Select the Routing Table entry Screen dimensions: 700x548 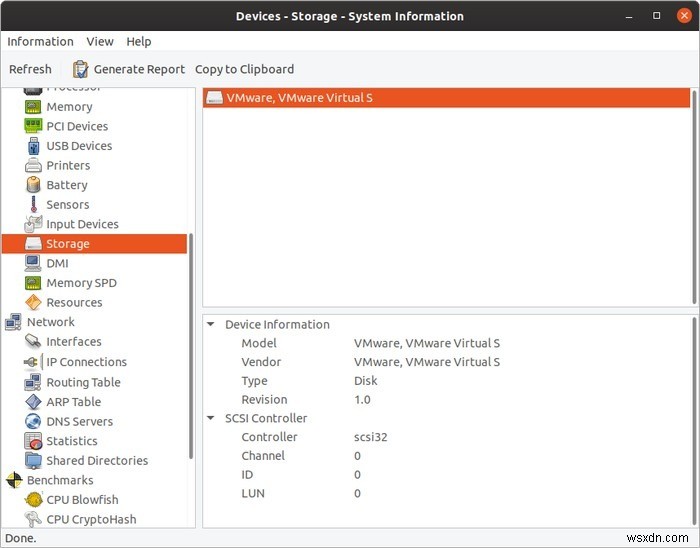point(83,382)
